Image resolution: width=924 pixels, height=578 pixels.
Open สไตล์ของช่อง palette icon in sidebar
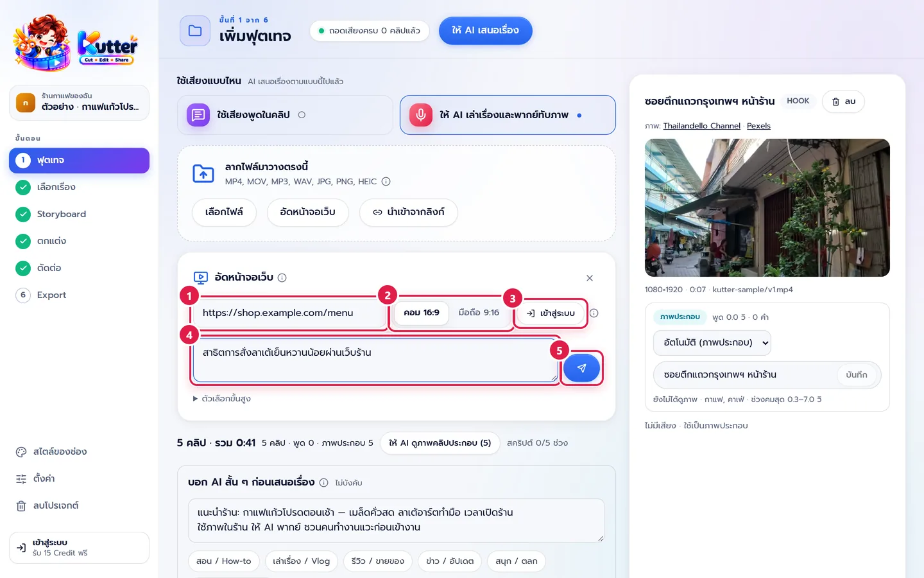tap(21, 451)
